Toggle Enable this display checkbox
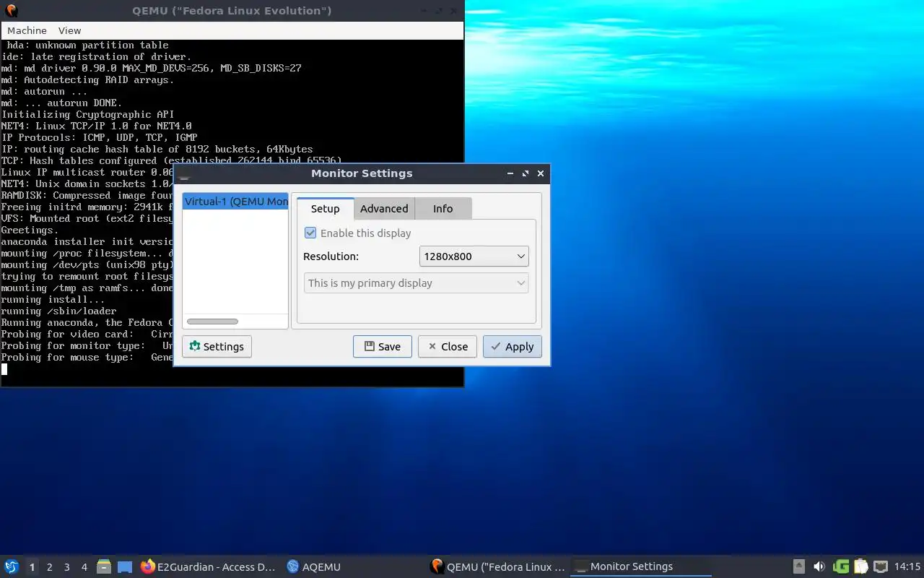Screen dimensions: 924x578 pos(310,233)
